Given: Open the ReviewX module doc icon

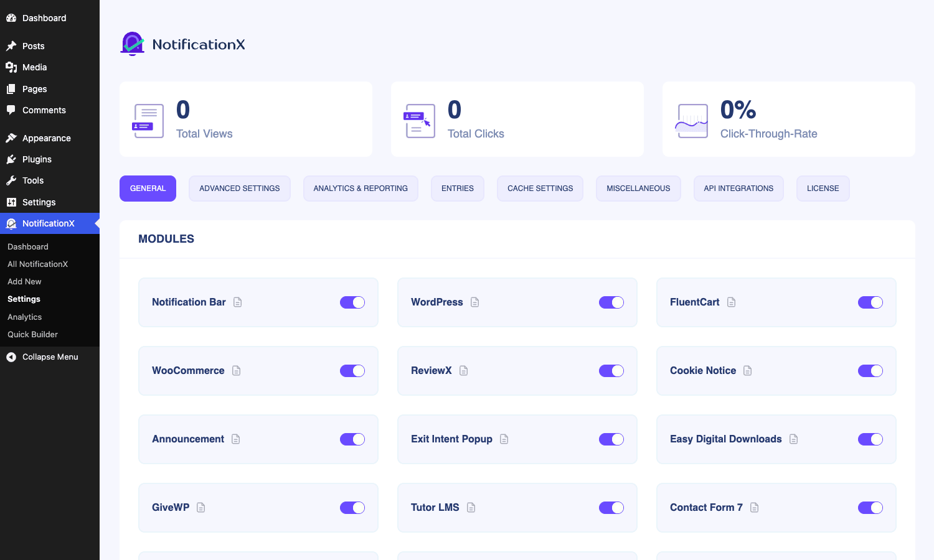Looking at the screenshot, I should (x=464, y=371).
